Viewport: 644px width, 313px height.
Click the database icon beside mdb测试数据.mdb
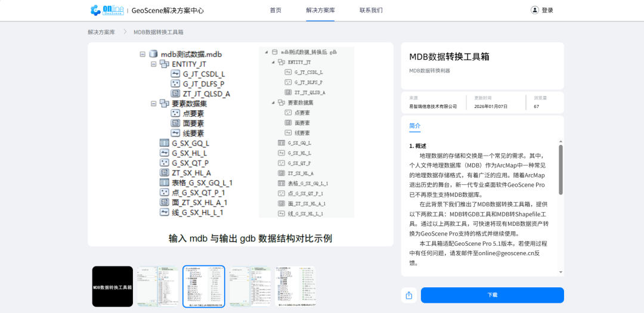click(154, 54)
